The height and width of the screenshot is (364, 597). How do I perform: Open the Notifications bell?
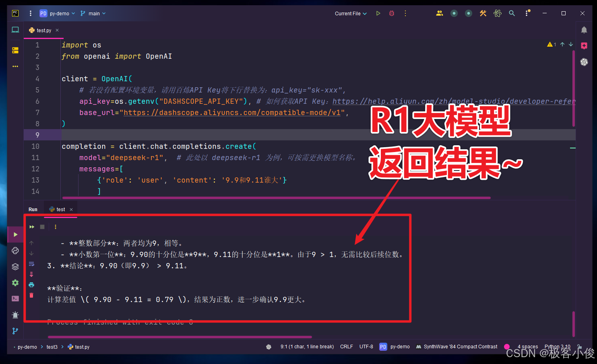click(x=584, y=30)
